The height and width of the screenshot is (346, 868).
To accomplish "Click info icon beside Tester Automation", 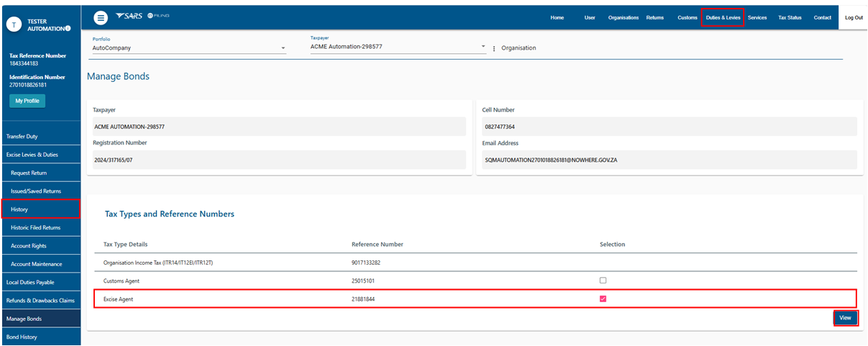I will pos(68,29).
